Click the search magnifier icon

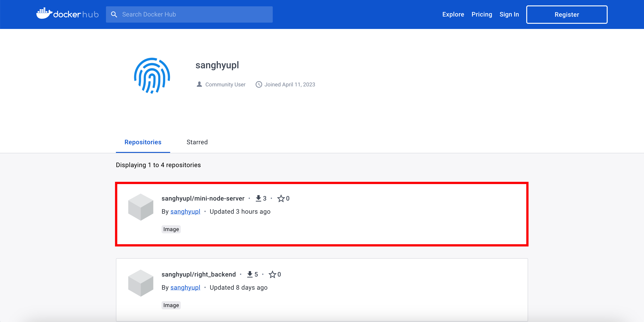coord(114,14)
